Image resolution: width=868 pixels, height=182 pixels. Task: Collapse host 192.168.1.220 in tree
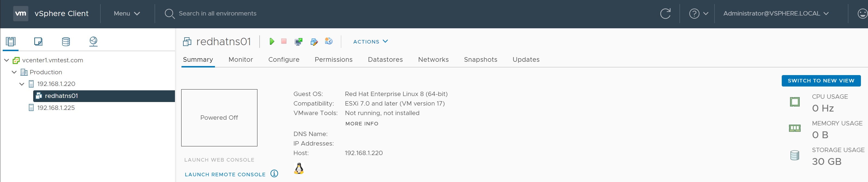[x=22, y=84]
